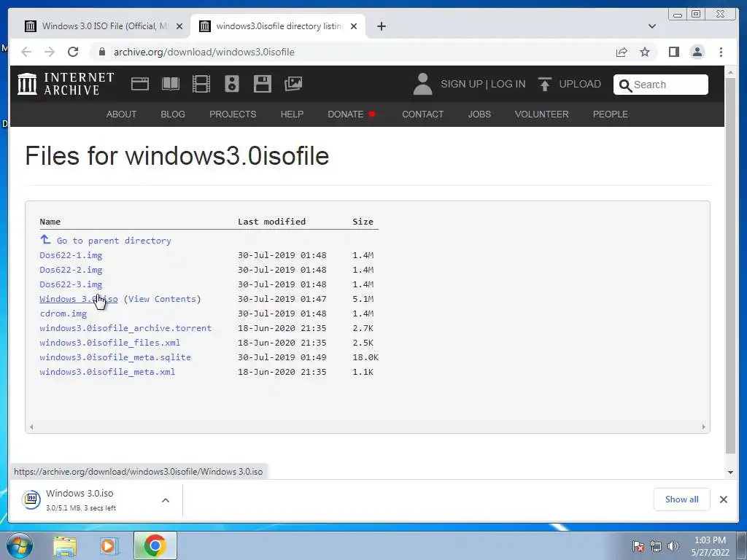
Task: Open windows3.0isofile_meta.sqlite link
Action: pos(115,357)
